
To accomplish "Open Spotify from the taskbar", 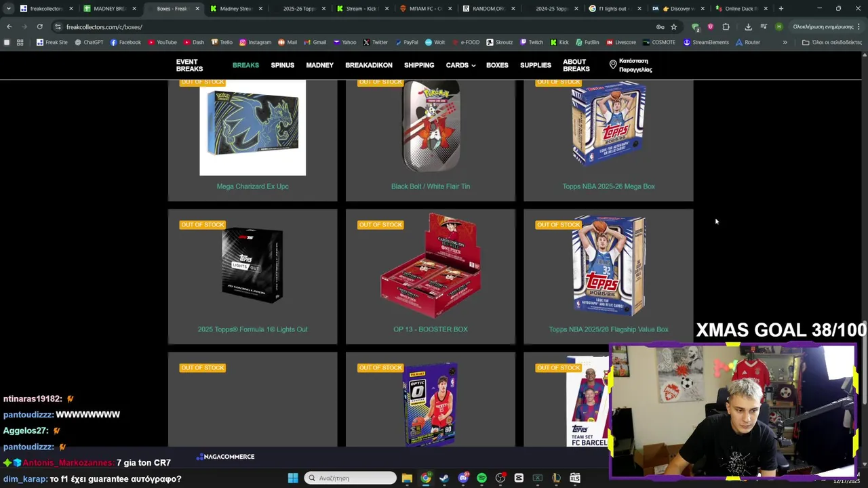I will click(481, 478).
